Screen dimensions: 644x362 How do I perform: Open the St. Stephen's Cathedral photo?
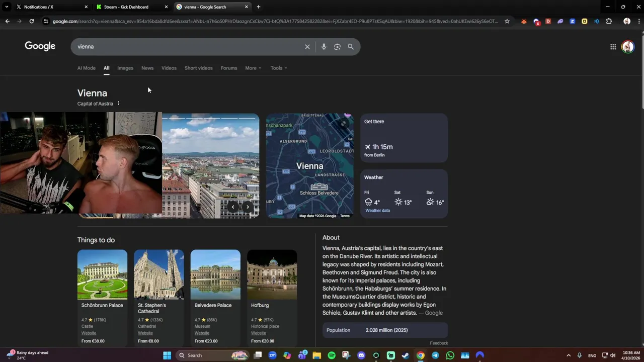159,275
